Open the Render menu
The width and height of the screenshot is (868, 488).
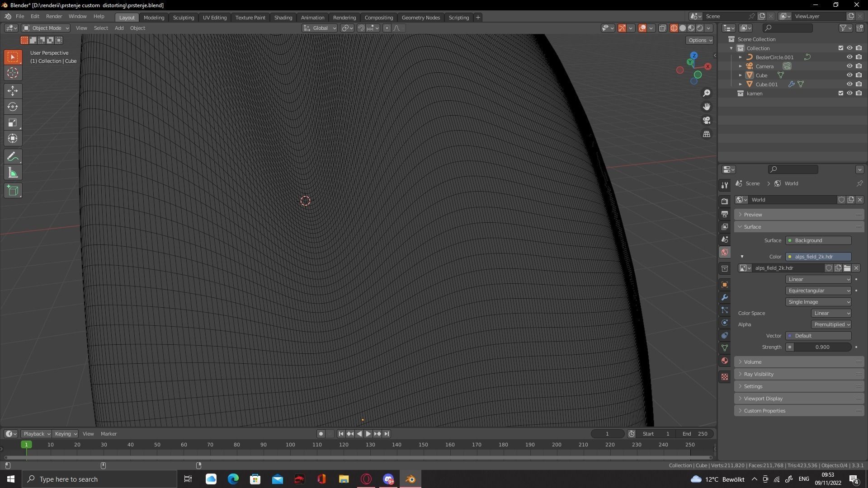54,16
